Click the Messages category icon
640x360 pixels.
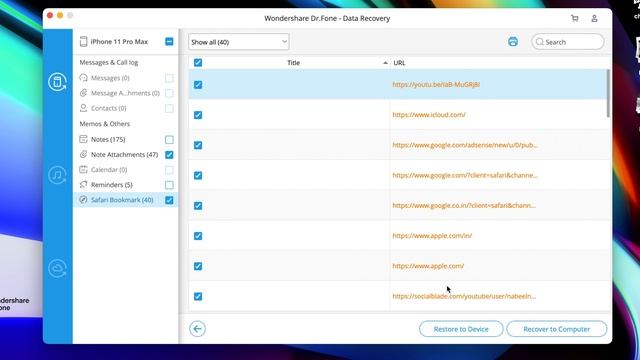(x=83, y=78)
